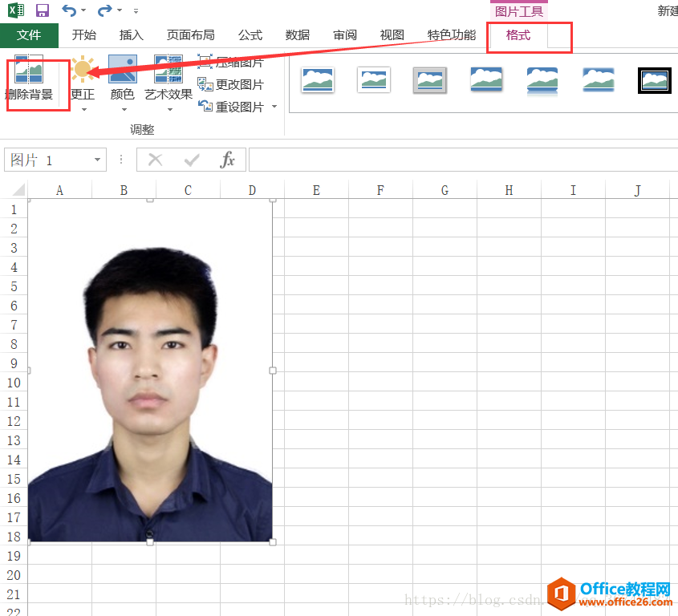This screenshot has height=616, width=678.
Task: Click the Undo arrow icon
Action: 69,10
